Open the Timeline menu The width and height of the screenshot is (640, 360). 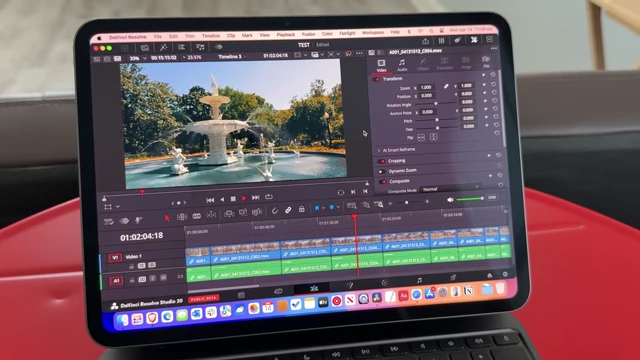(211, 36)
